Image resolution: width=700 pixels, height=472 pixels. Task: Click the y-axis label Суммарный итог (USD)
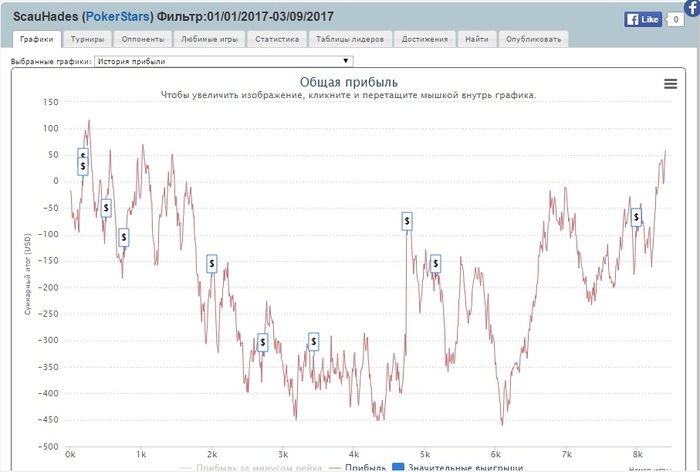coord(28,274)
